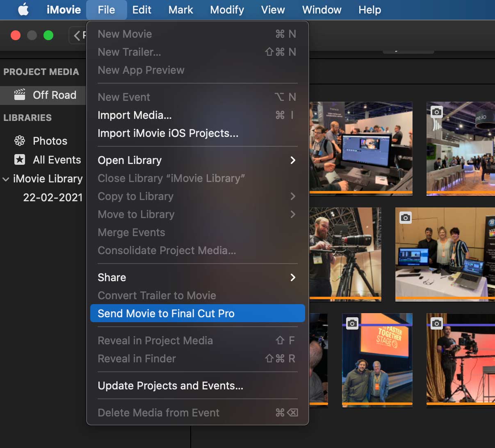Image resolution: width=495 pixels, height=448 pixels.
Task: Open the Edit menu
Action: pyautogui.click(x=141, y=9)
